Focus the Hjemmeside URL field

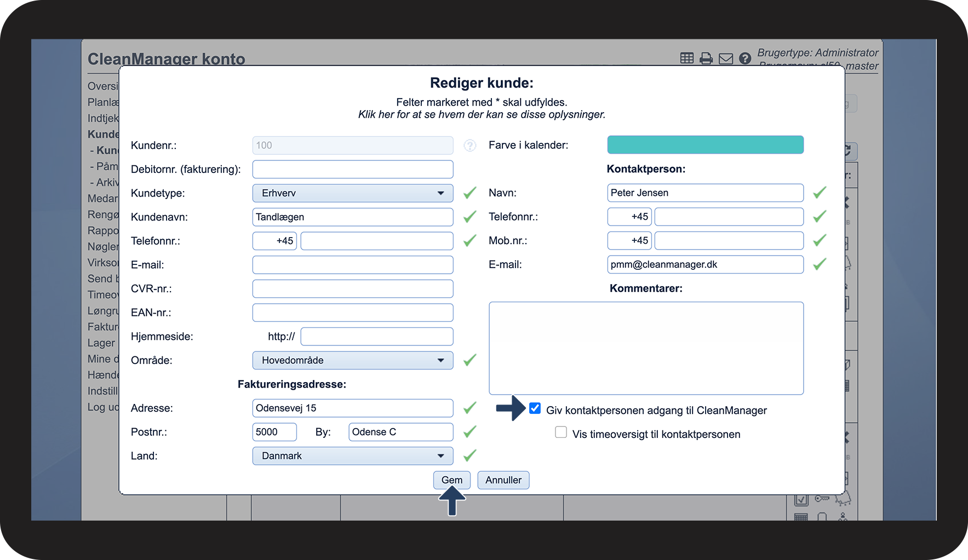coord(377,337)
